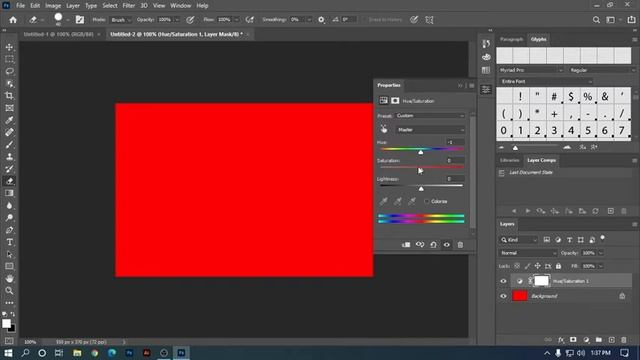Select the Eraser tool in the toolbox

[9, 181]
